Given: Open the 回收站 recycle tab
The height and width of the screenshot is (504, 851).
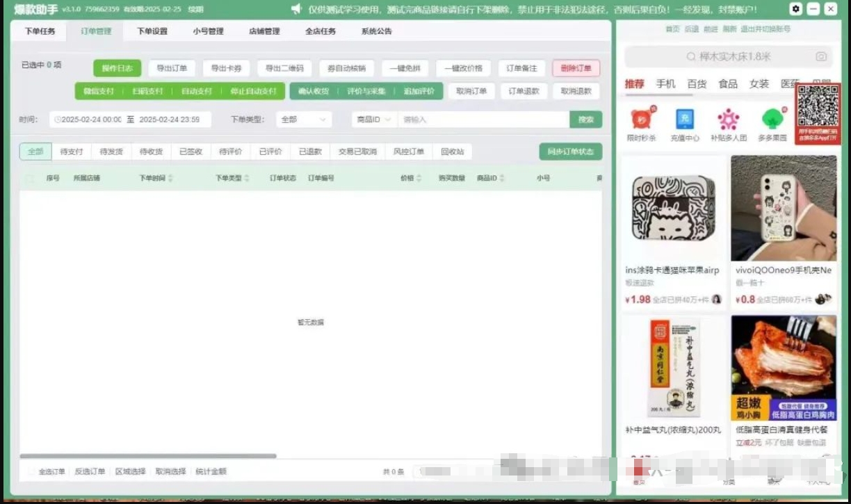Looking at the screenshot, I should pyautogui.click(x=452, y=152).
